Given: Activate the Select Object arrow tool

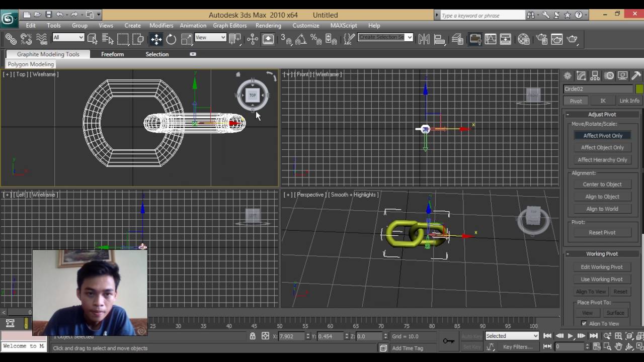Looking at the screenshot, I should pos(92,39).
